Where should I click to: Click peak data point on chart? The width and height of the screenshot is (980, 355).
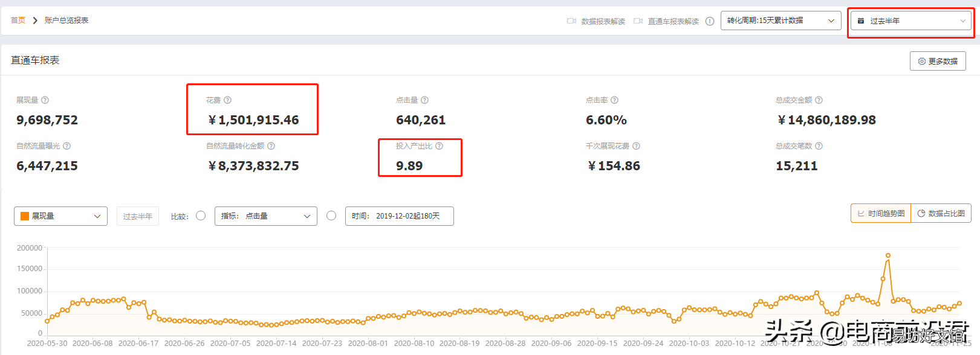tap(888, 255)
